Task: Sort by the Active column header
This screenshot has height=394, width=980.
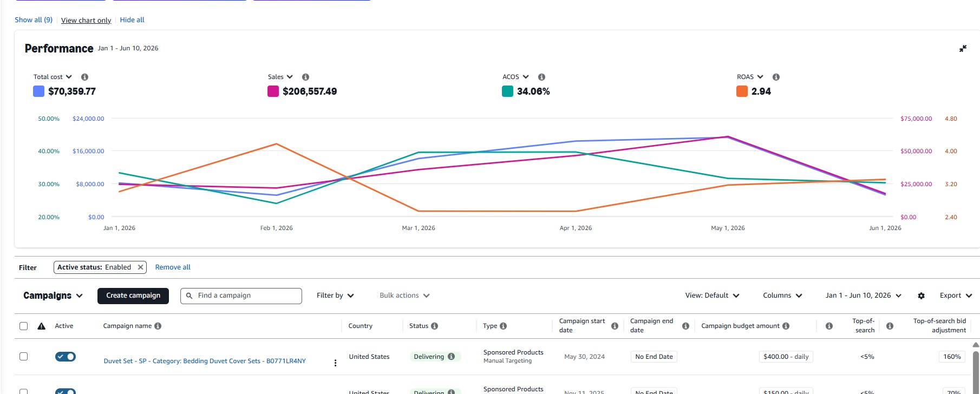Action: [64, 326]
